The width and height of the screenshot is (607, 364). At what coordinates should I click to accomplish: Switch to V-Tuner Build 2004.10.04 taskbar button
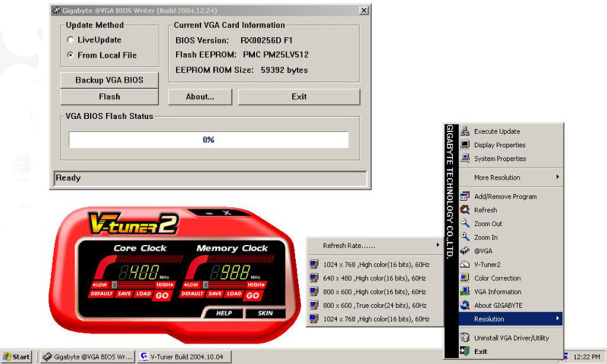184,357
